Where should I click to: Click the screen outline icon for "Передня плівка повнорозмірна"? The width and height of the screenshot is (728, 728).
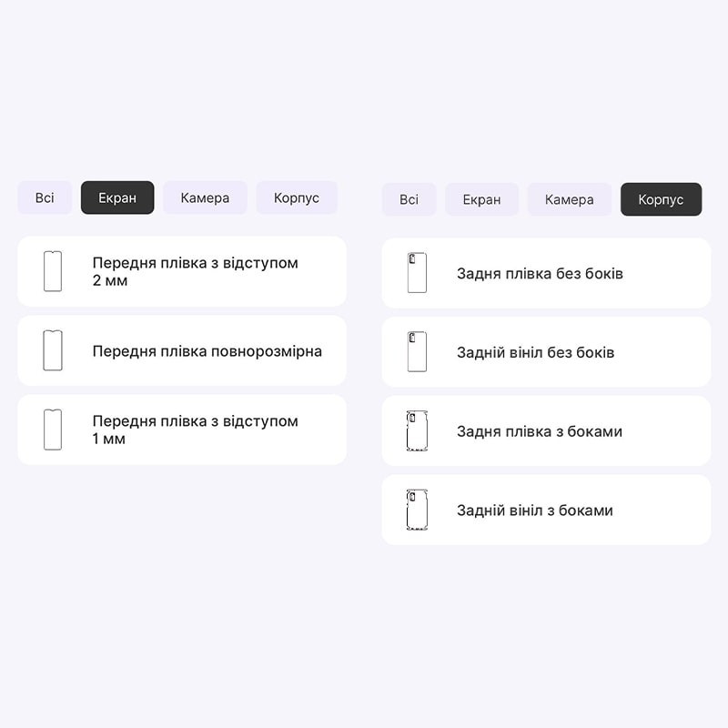(x=53, y=350)
